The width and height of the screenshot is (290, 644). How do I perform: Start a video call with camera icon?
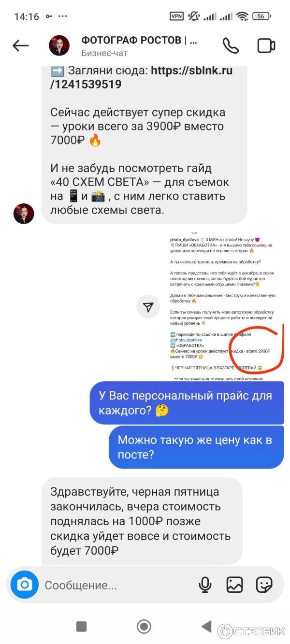pos(266,46)
